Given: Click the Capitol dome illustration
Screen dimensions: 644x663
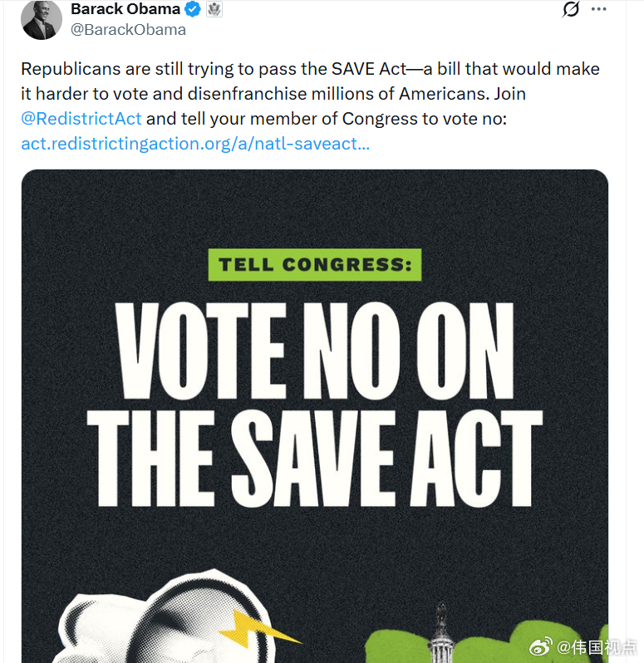Looking at the screenshot, I should 440,636.
